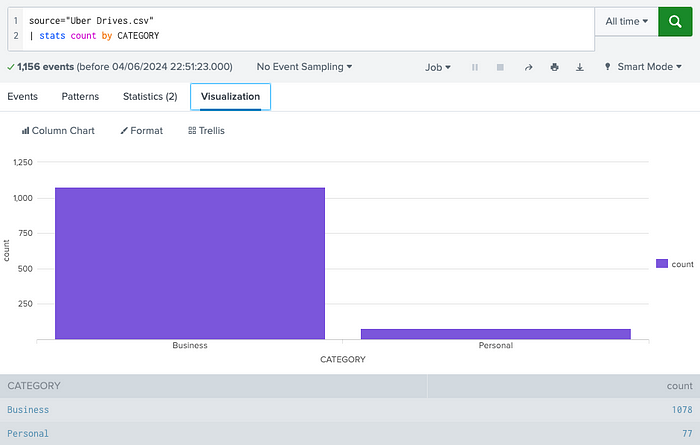Click the Business x-axis label
Viewport: 700px width, 445px height.
point(190,345)
